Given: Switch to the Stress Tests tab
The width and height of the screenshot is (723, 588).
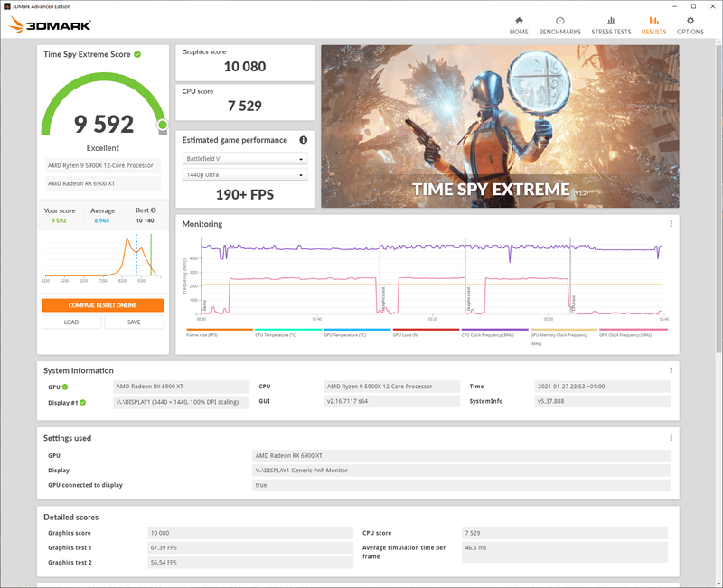Looking at the screenshot, I should point(611,26).
